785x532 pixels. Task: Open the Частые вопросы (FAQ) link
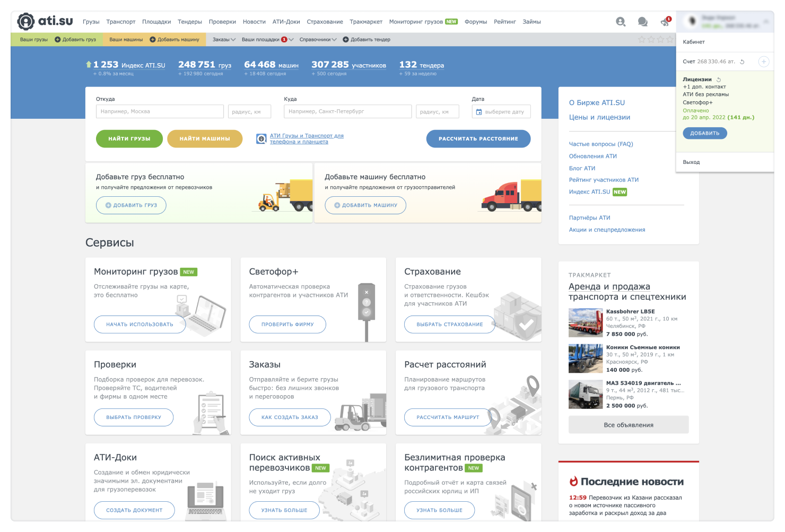[601, 144]
